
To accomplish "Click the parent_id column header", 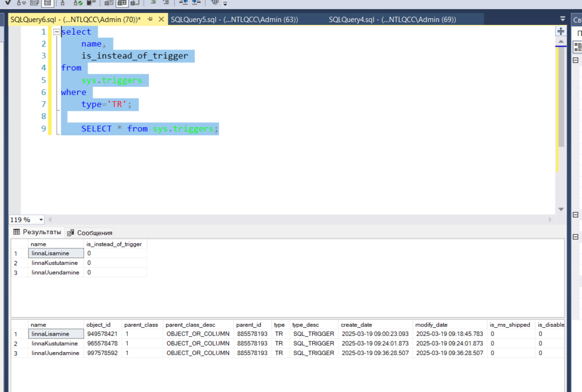I will pos(252,324).
